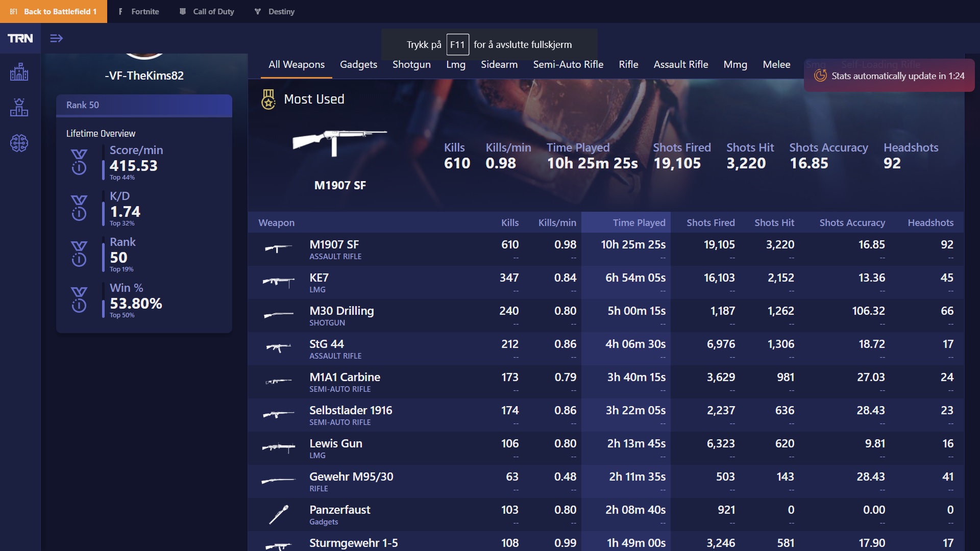Switch to the Mmg tab
Image resolution: width=980 pixels, height=551 pixels.
click(x=735, y=65)
